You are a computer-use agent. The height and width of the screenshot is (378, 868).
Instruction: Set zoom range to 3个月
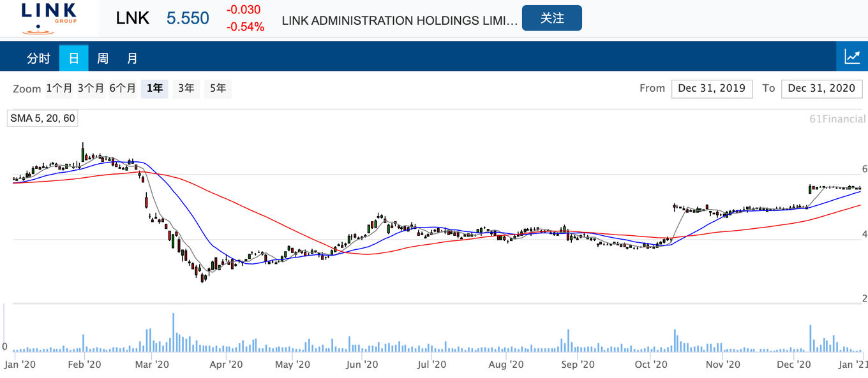[x=91, y=89]
